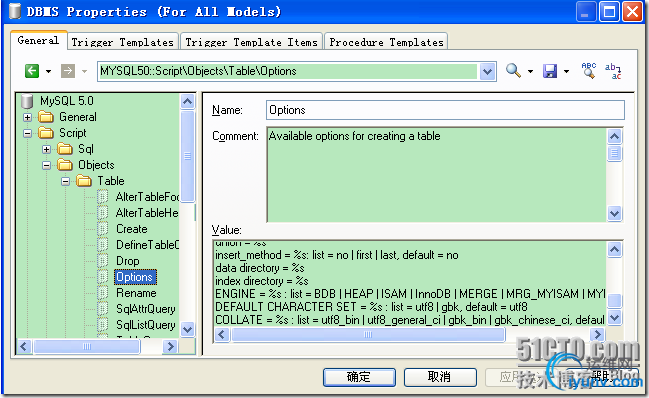Open the path combo box dropdown arrow
This screenshot has width=649, height=398.
coord(488,71)
